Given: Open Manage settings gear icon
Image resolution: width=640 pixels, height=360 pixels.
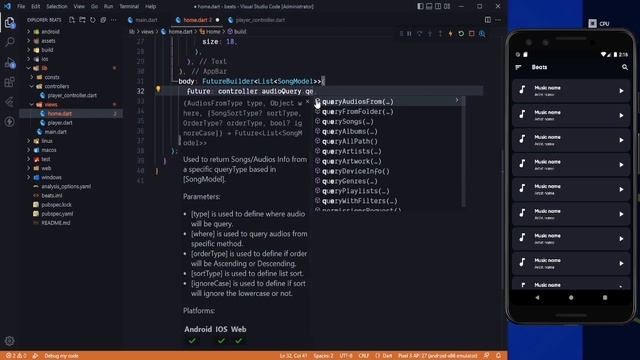Looking at the screenshot, I should [x=9, y=340].
